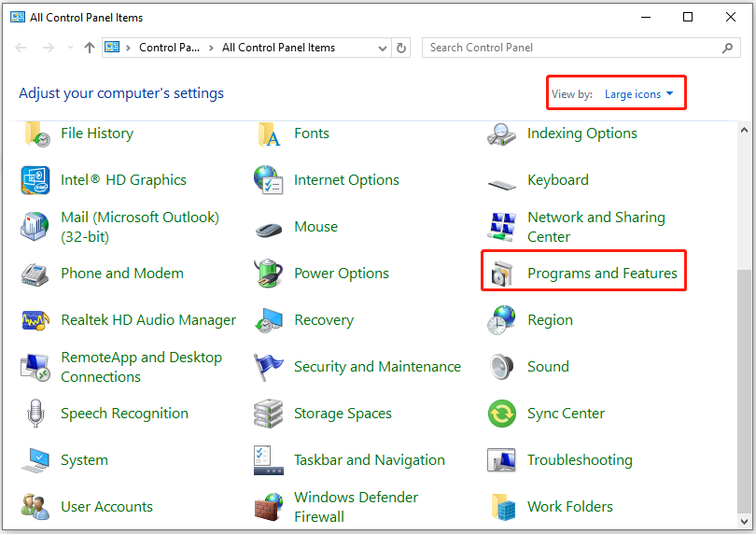The width and height of the screenshot is (756, 534).
Task: Click the Internet Options globe icon
Action: pyautogui.click(x=269, y=180)
